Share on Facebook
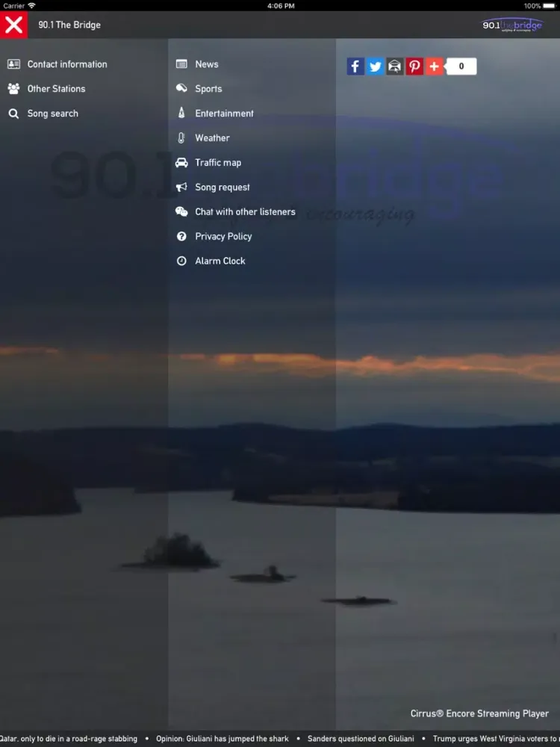Viewport: 560px width, 747px height. click(x=355, y=66)
